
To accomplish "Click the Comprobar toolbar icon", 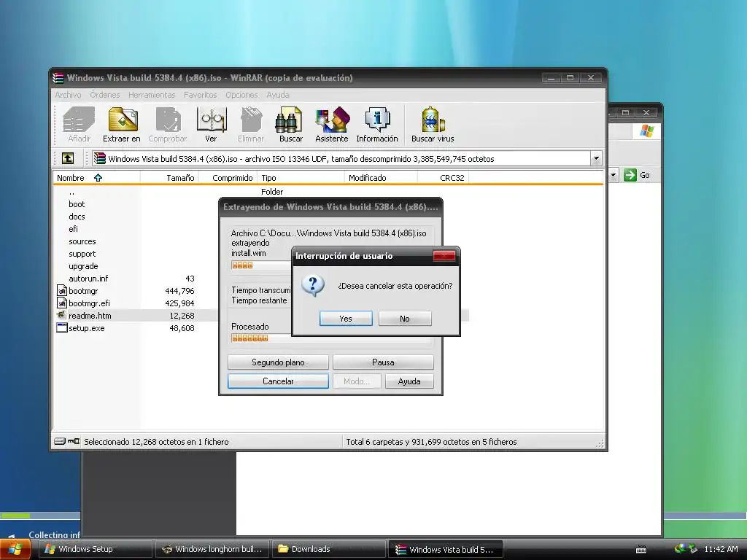I will pyautogui.click(x=168, y=119).
